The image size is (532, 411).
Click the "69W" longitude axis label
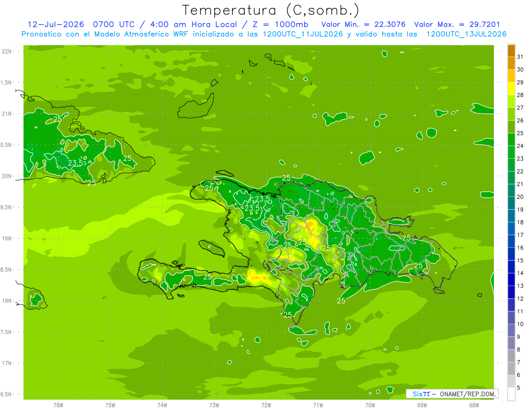coord(422,405)
